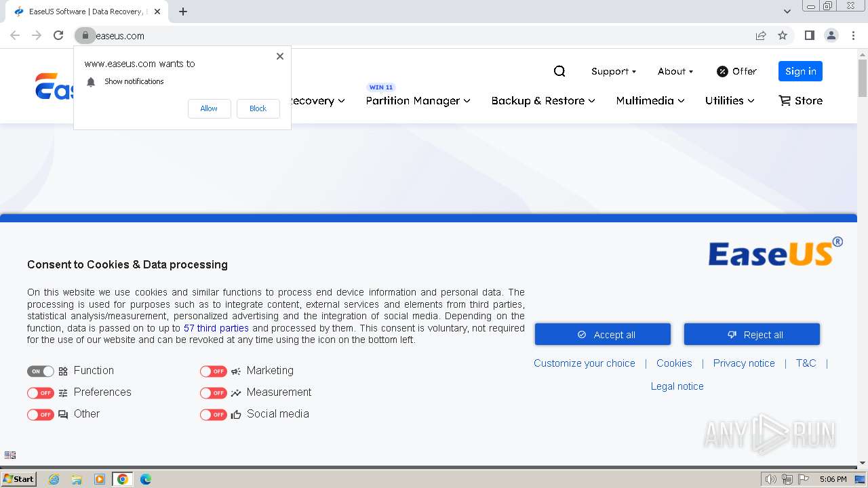
Task: Block notifications from easeus.com
Action: tap(258, 108)
